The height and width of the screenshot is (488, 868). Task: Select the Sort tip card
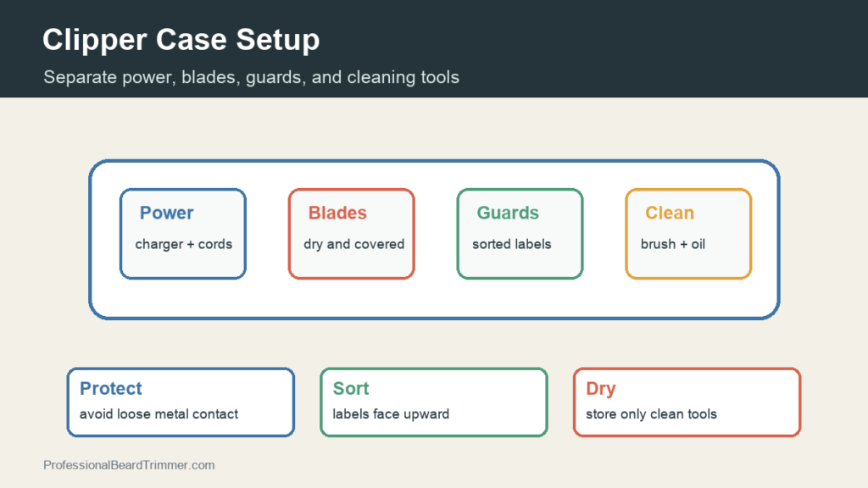[434, 402]
